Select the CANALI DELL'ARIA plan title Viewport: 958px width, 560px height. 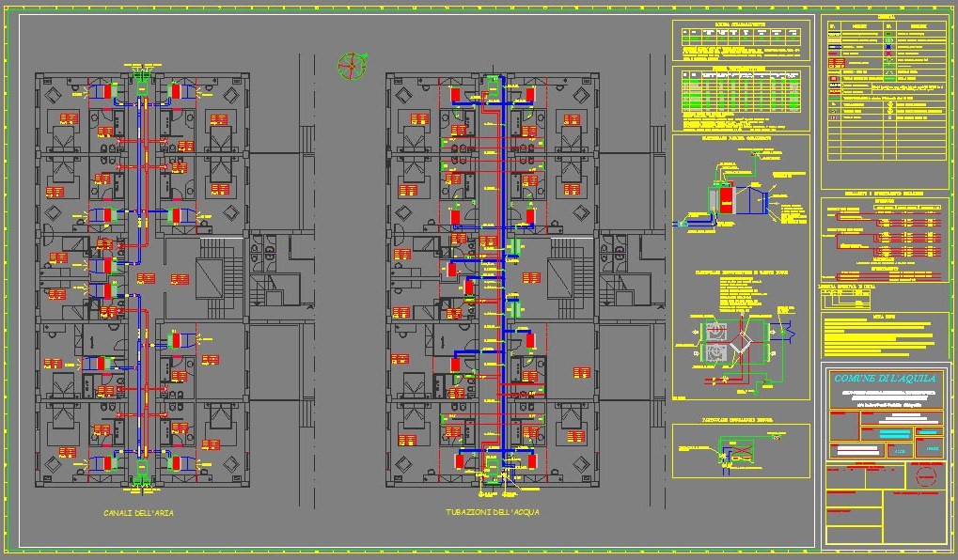(137, 514)
